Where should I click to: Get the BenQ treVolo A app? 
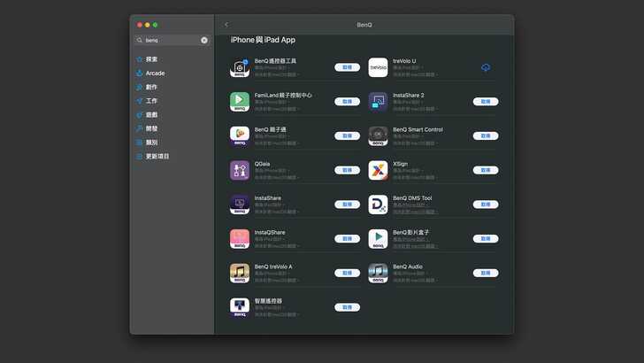(x=347, y=273)
